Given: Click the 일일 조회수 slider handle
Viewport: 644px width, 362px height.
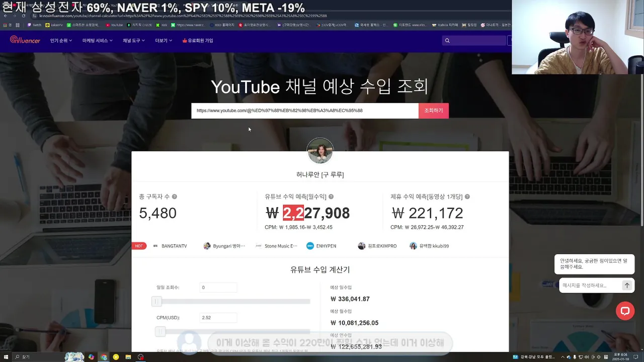Looking at the screenshot, I should click(x=156, y=301).
